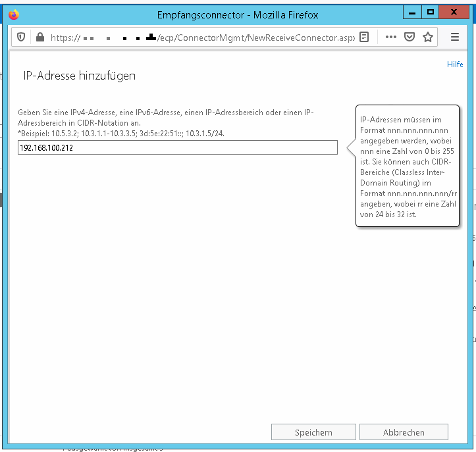Click the Firefox logo in title bar
Image resolution: width=476 pixels, height=452 pixels.
click(14, 14)
